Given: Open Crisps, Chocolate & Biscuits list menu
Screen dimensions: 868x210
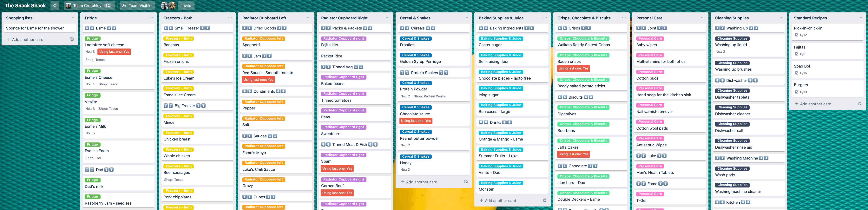Looking at the screenshot, I should pos(624,18).
